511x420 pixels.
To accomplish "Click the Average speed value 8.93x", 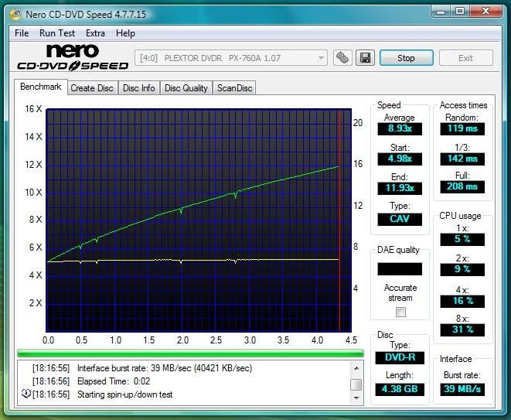I will [400, 128].
